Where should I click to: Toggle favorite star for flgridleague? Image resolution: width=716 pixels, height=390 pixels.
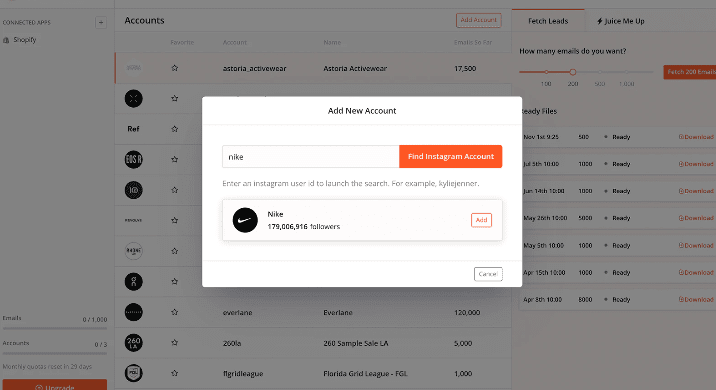tap(174, 373)
